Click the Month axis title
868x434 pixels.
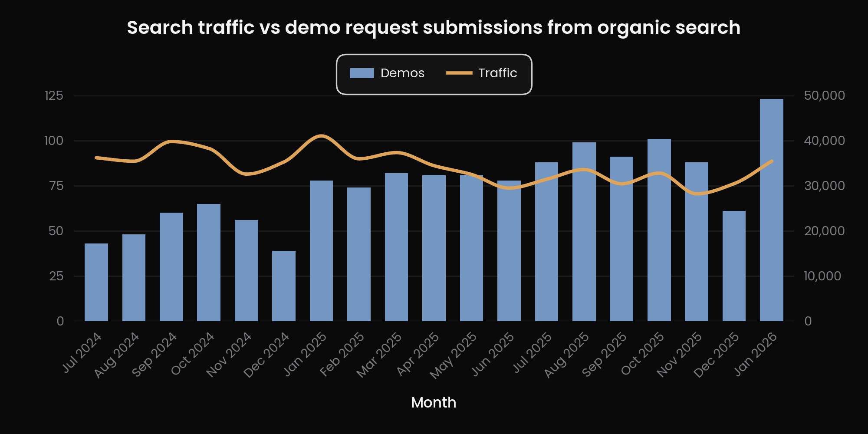coord(434,402)
